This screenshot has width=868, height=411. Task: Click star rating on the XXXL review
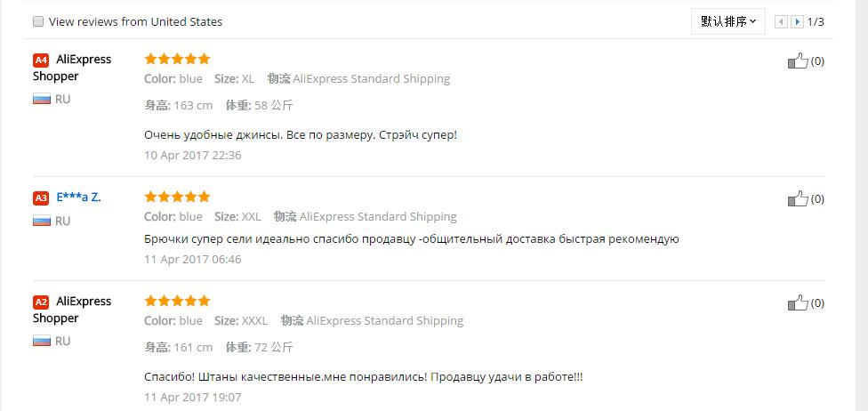(x=177, y=301)
